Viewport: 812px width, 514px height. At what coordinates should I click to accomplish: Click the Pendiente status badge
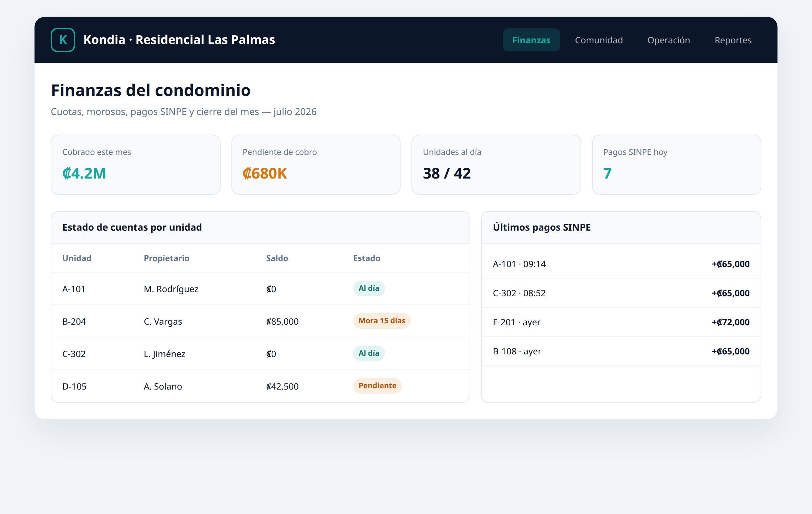(x=377, y=386)
